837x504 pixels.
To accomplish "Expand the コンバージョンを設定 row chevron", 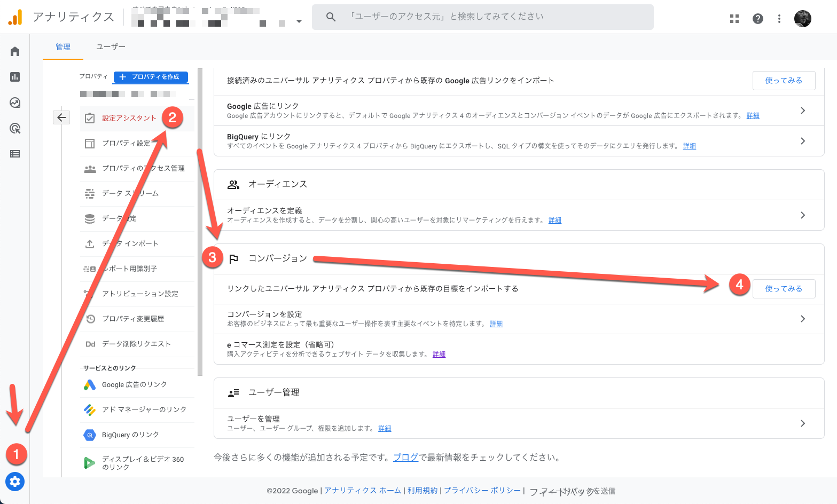I will (803, 319).
